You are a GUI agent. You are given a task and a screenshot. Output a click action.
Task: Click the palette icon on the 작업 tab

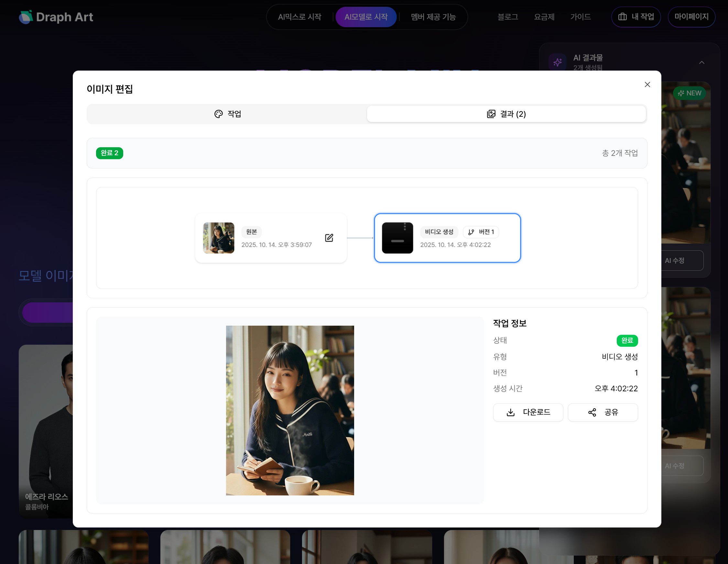click(x=218, y=114)
